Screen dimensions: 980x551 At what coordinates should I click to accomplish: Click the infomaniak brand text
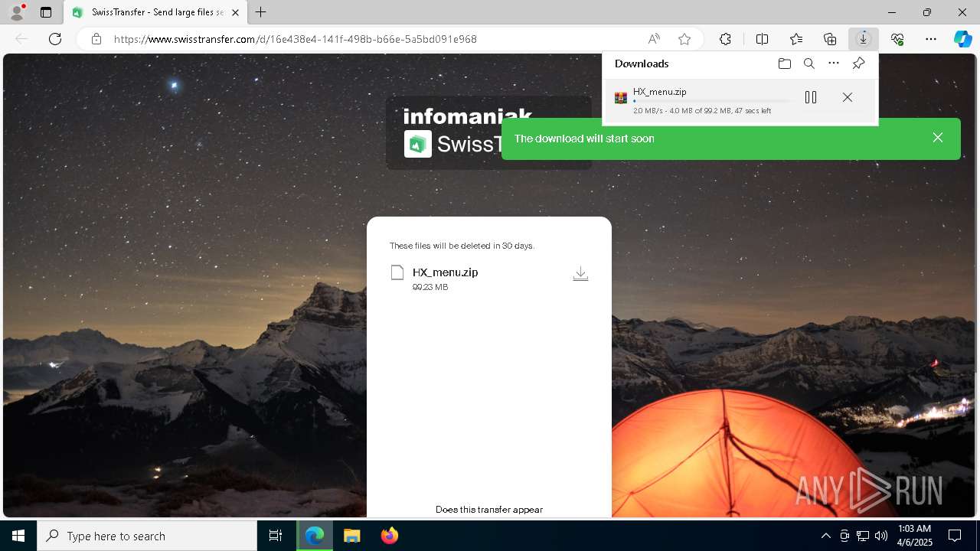pos(467,116)
